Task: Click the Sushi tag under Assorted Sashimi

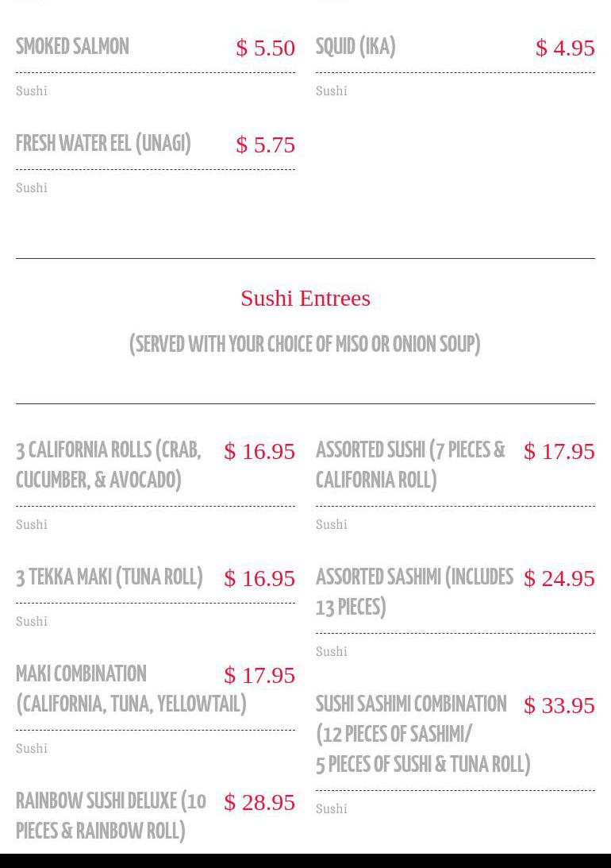Action: (332, 652)
